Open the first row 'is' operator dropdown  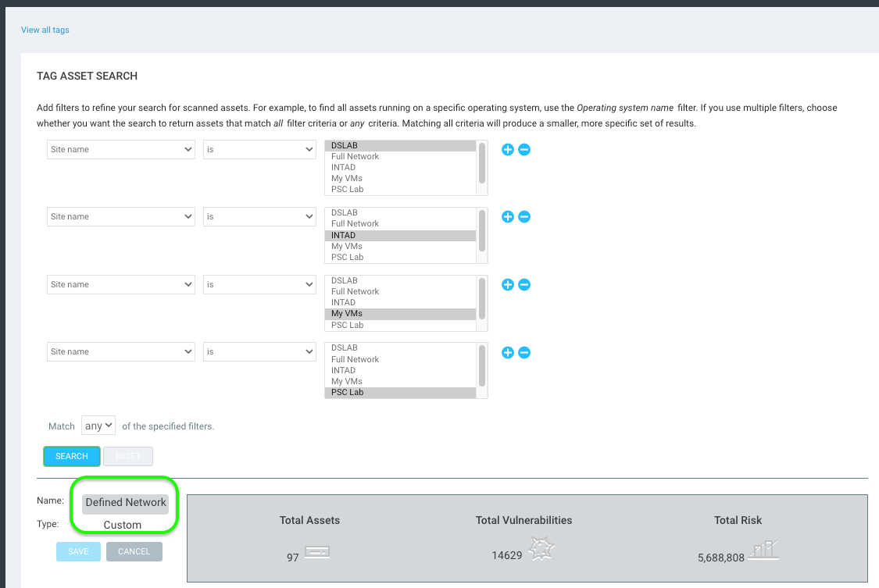(x=259, y=149)
